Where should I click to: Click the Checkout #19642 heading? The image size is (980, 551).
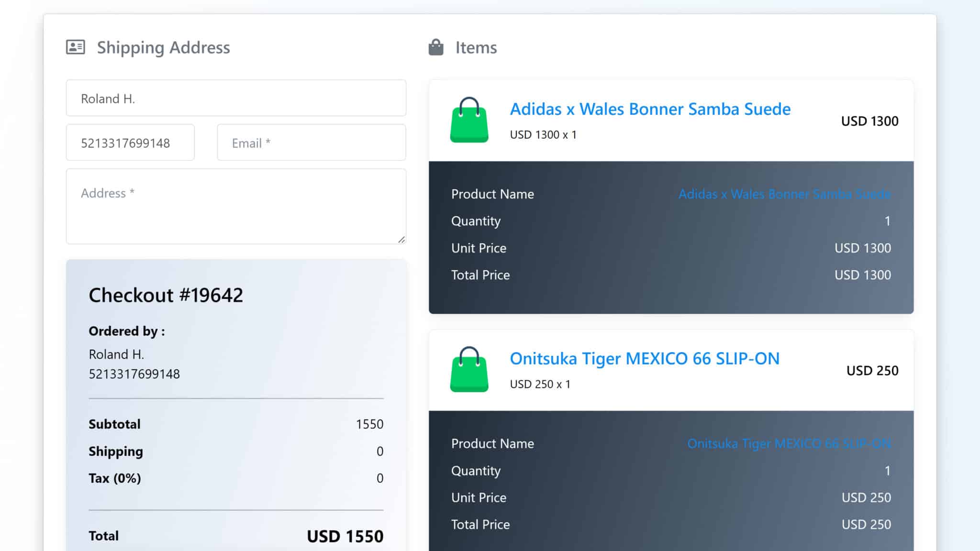click(x=166, y=295)
